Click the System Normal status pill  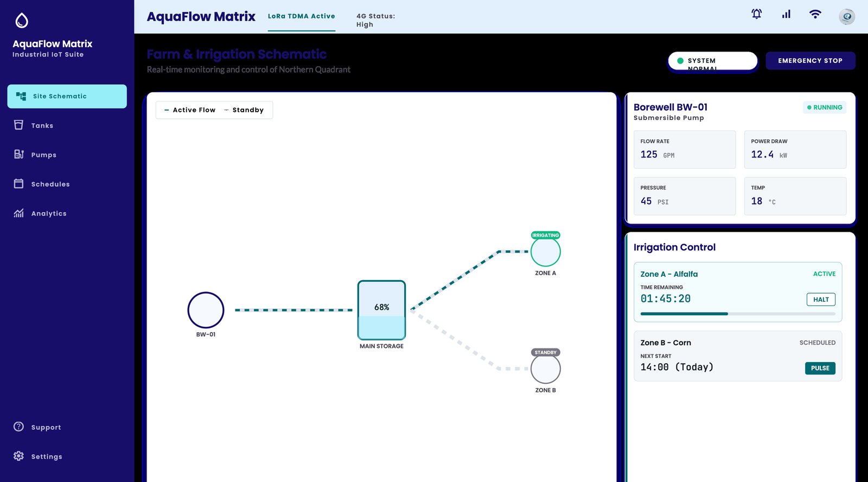coord(713,61)
